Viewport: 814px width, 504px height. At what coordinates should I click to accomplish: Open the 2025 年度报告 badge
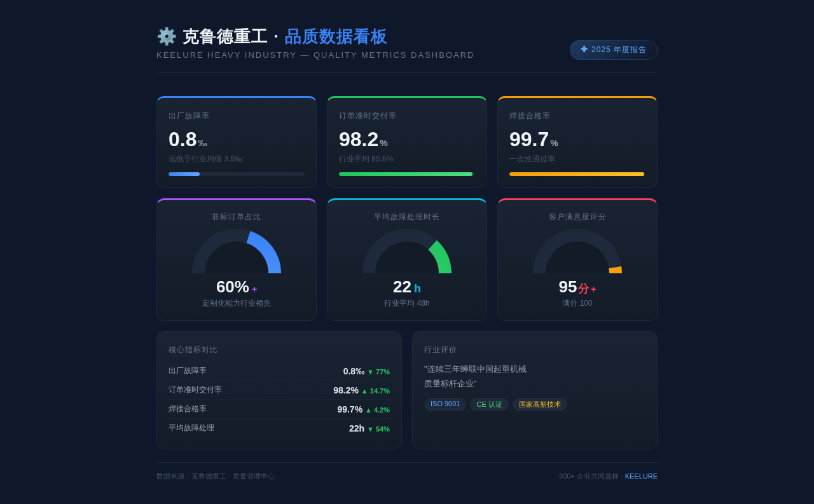click(614, 50)
